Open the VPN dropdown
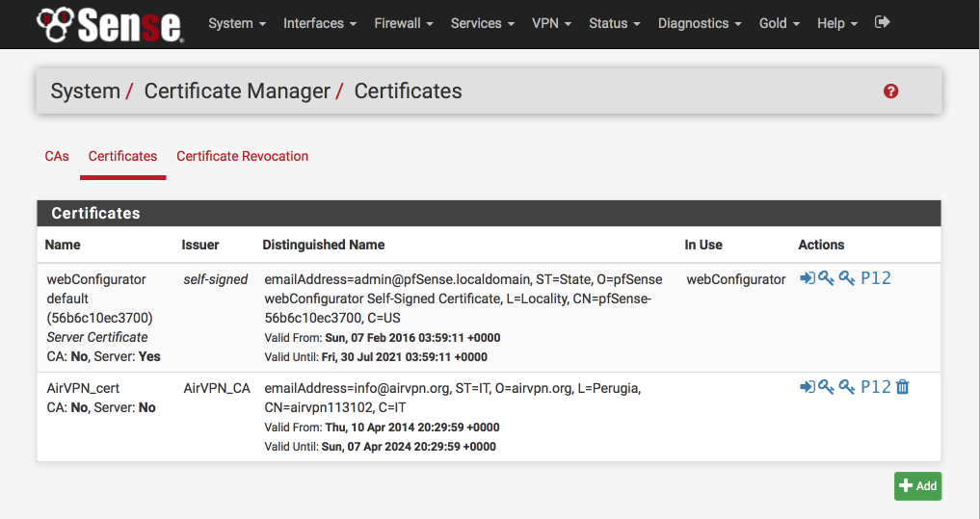The image size is (980, 519). click(552, 23)
